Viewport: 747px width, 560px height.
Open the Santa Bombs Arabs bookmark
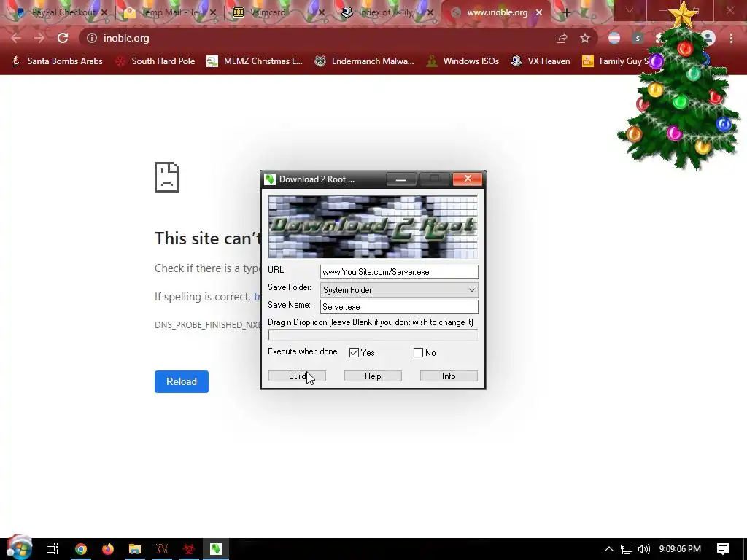[x=57, y=61]
